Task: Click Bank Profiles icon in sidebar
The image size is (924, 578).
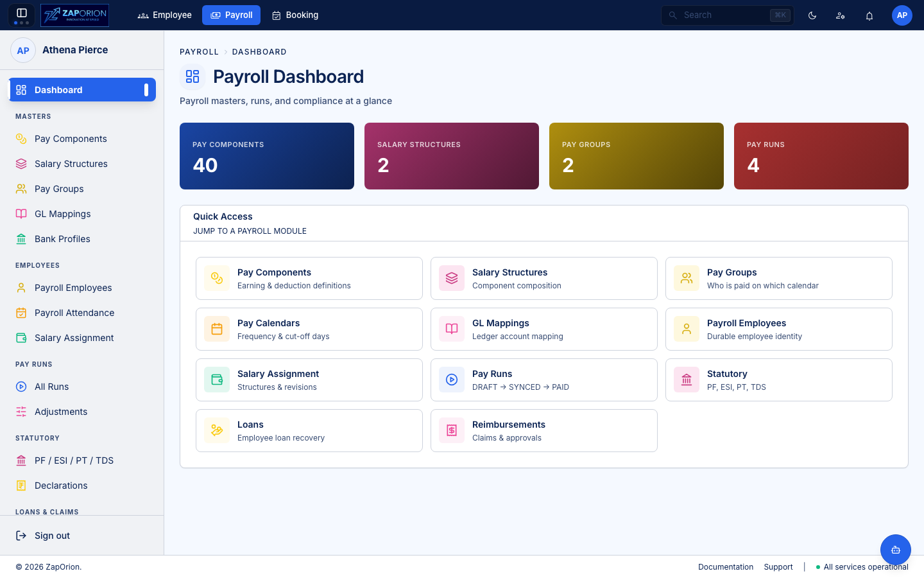Action: pos(21,239)
